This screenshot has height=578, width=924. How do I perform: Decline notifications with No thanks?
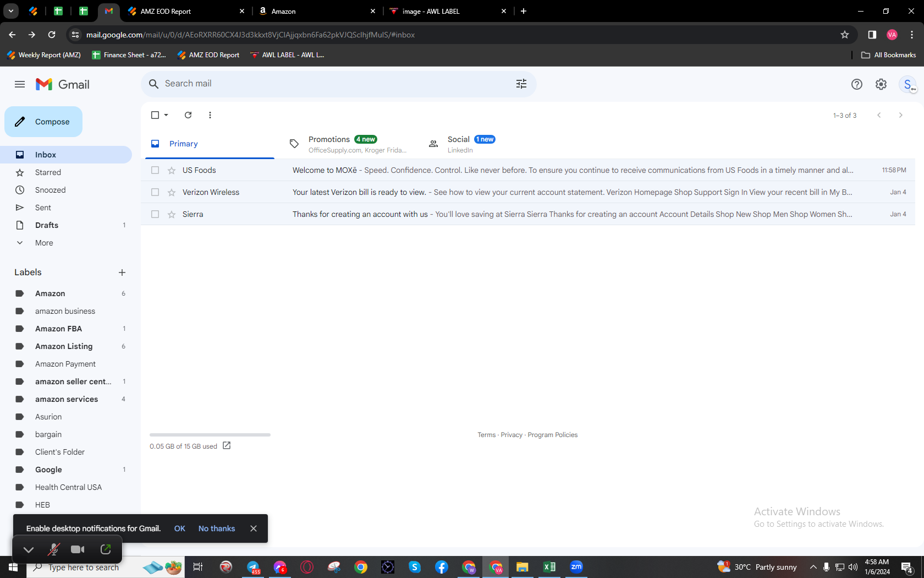pyautogui.click(x=217, y=528)
